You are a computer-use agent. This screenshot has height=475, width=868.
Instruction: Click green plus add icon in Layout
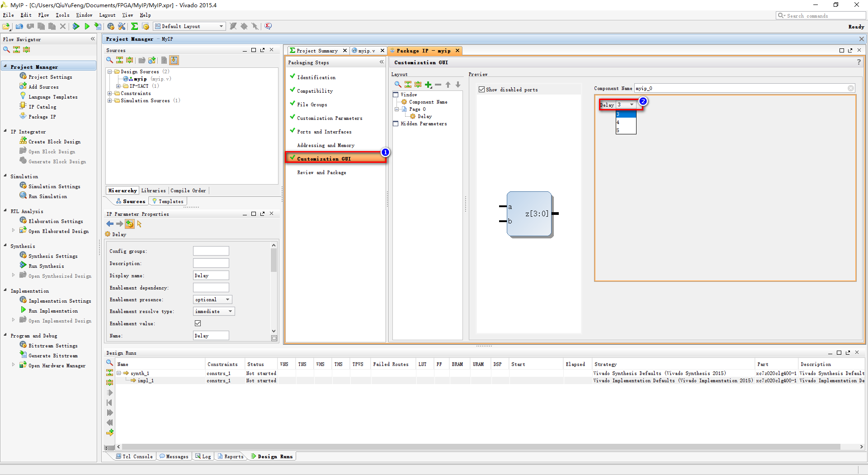coord(428,85)
